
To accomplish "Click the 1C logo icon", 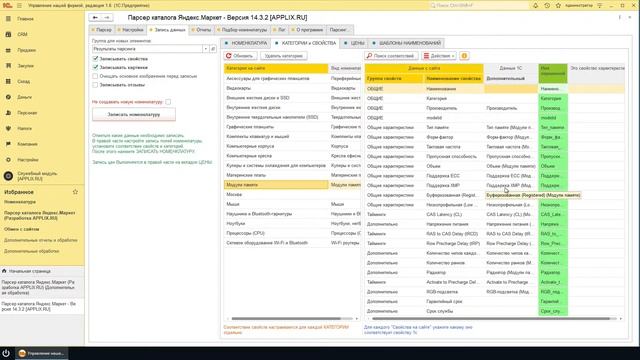I will (x=7, y=5).
